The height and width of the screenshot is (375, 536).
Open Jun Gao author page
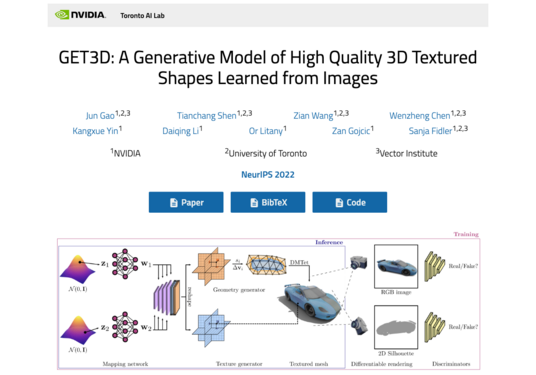pyautogui.click(x=100, y=116)
